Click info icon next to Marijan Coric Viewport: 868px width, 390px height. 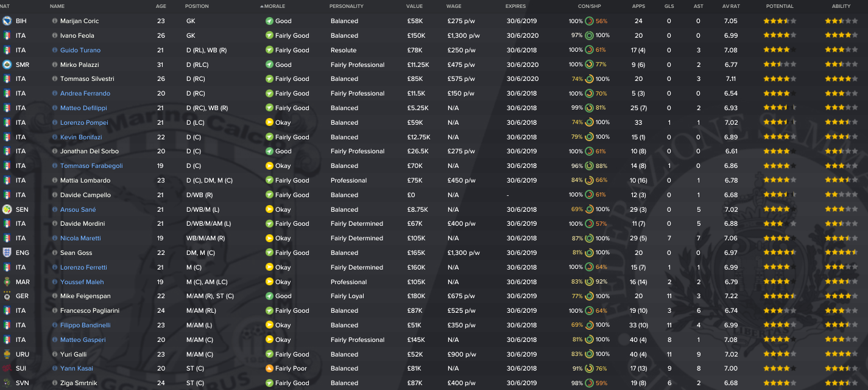[x=55, y=21]
